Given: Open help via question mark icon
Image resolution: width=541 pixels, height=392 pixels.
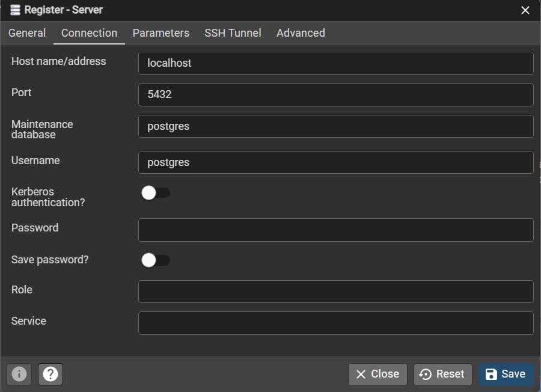Looking at the screenshot, I should (50, 374).
